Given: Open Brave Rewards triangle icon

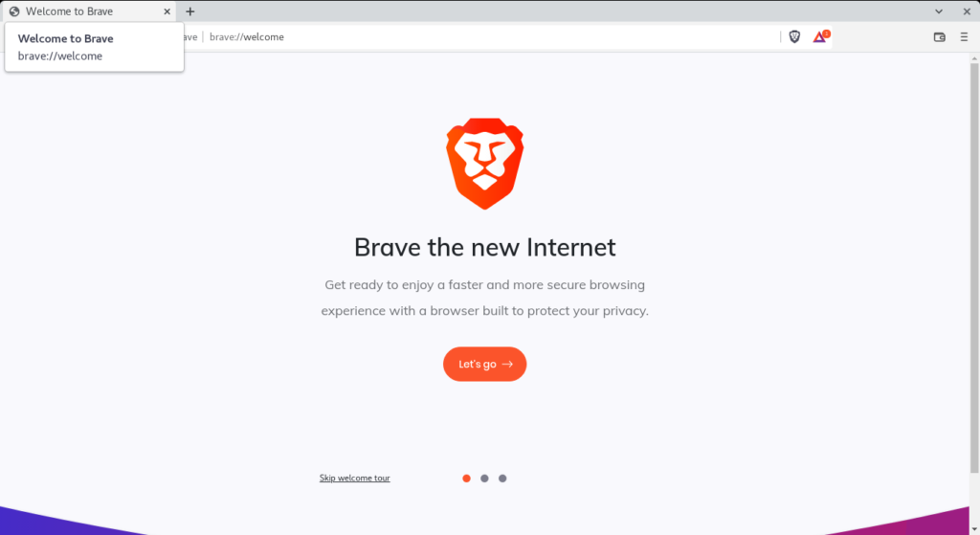Looking at the screenshot, I should 820,37.
